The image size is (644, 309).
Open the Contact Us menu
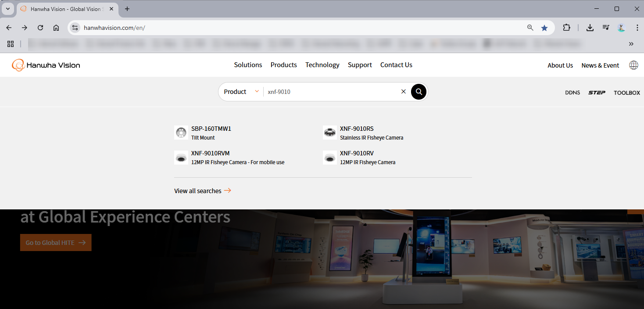[x=396, y=65]
